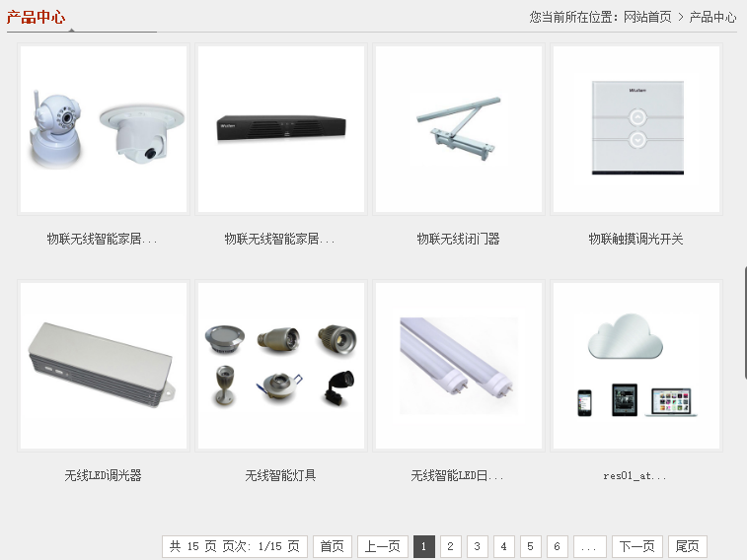This screenshot has height=560, width=747.
Task: Open the wireless LED dimmer device image
Action: click(104, 366)
